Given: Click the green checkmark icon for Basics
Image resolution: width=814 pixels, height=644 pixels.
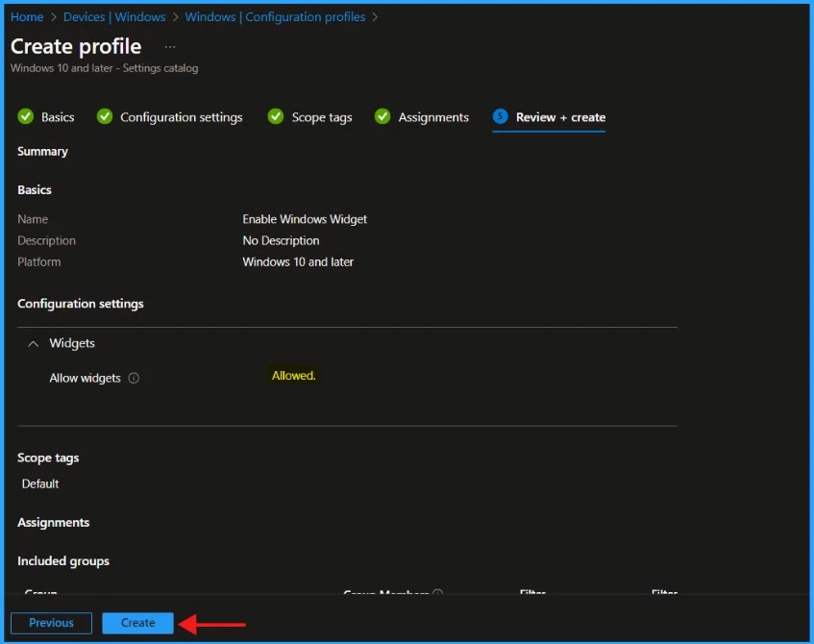Looking at the screenshot, I should 25,116.
